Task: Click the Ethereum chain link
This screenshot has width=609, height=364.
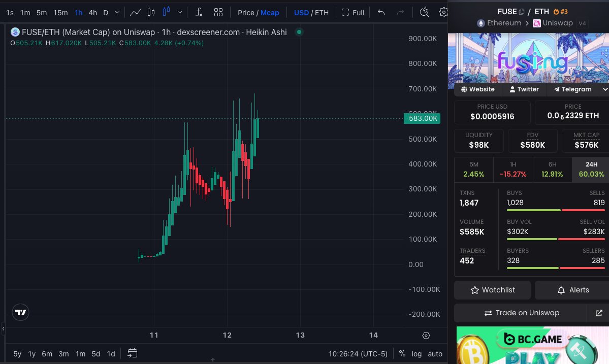Action: [499, 23]
